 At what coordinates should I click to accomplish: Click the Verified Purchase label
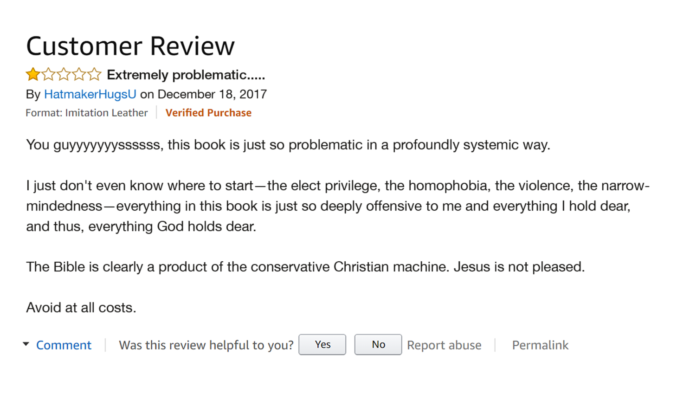(208, 113)
